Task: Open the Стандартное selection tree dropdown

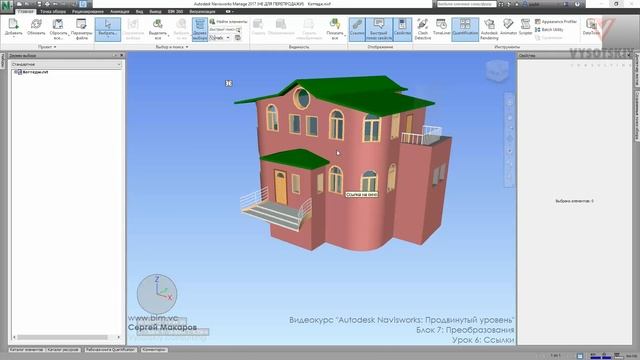Action: tap(66, 64)
